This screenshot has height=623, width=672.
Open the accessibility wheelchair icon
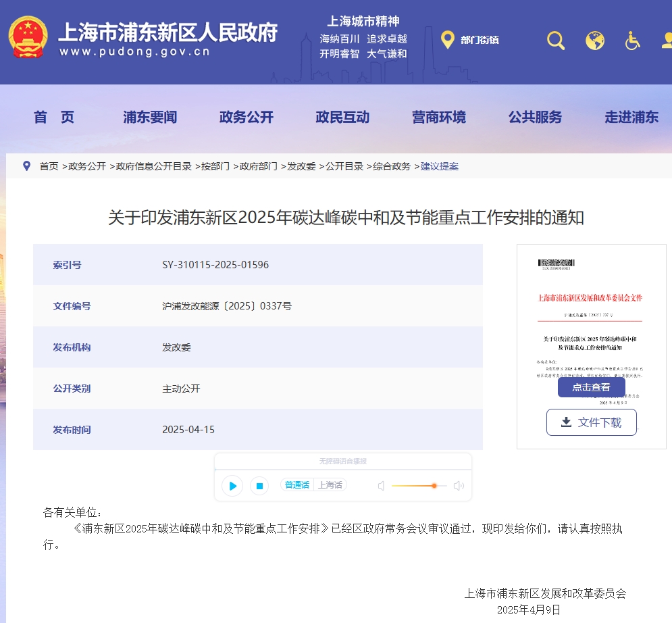632,41
